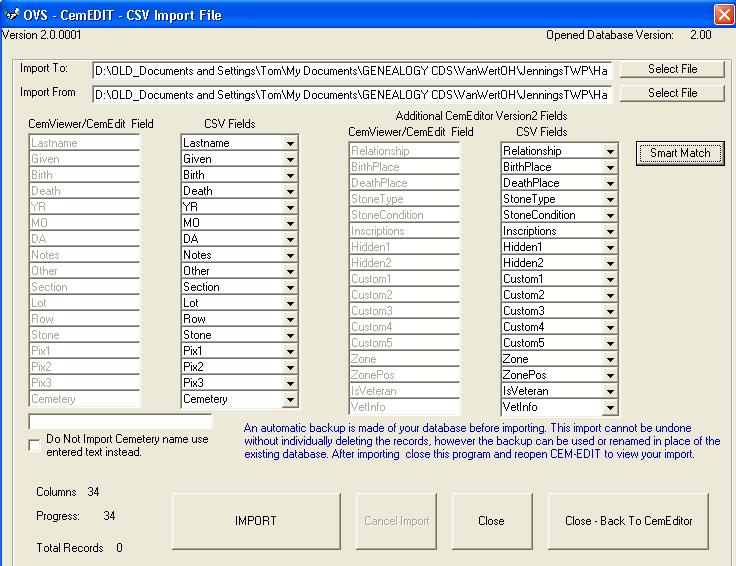This screenshot has width=736, height=566.
Task: Close the CSV Import File window
Action: pos(723,15)
